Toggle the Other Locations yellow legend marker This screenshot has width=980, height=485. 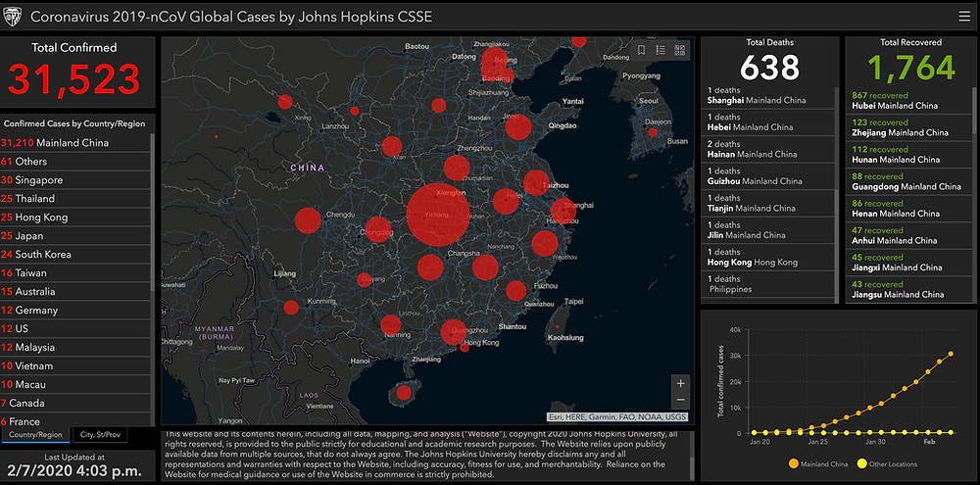(x=861, y=463)
